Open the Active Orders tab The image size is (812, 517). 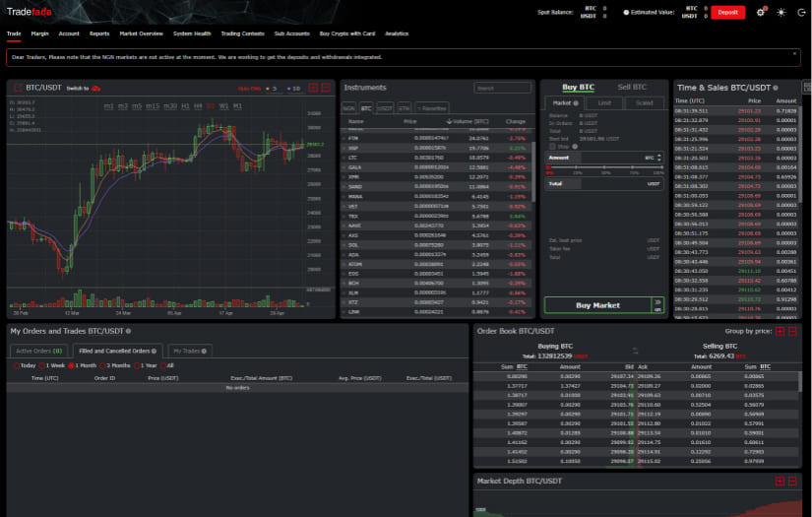pyautogui.click(x=38, y=352)
